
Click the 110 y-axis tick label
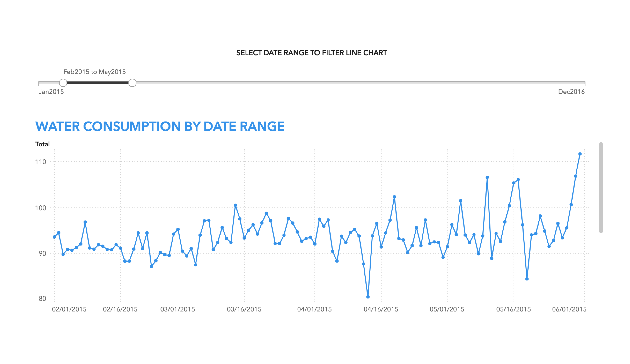point(41,162)
